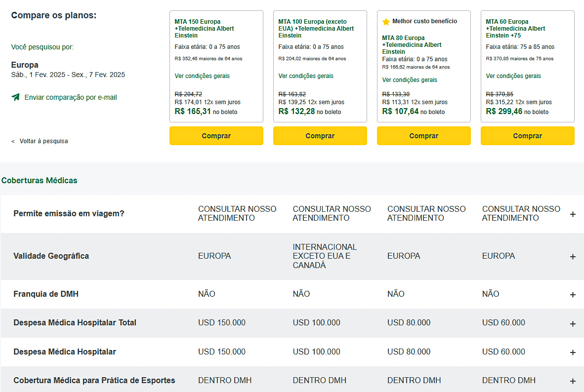Screen dimensions: 584x392
Task: Buy the MTA 100 Europa plan
Action: 320,136
